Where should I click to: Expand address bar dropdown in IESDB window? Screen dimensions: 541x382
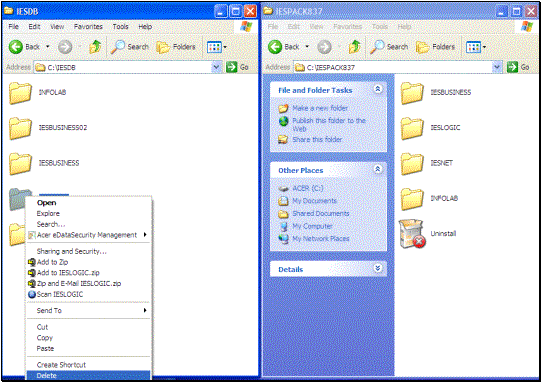(x=216, y=67)
